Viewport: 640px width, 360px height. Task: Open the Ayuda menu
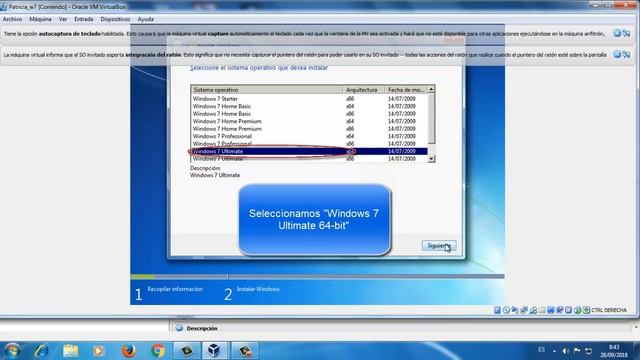[x=146, y=19]
